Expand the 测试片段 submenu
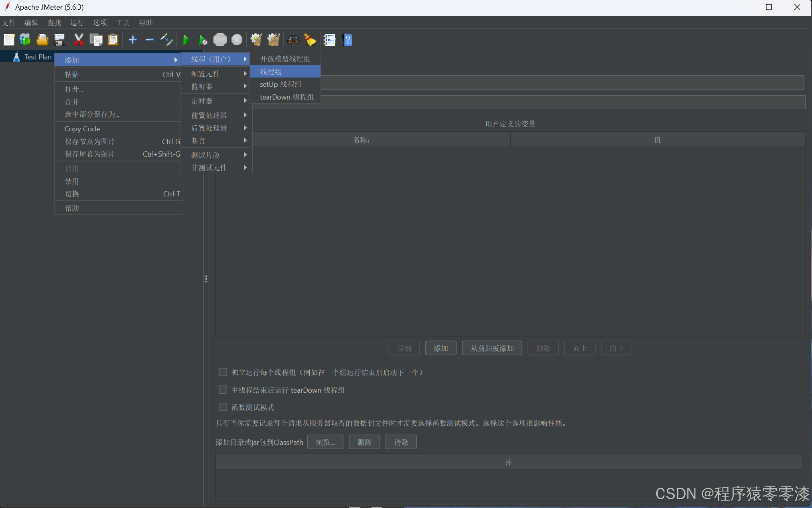 point(216,155)
